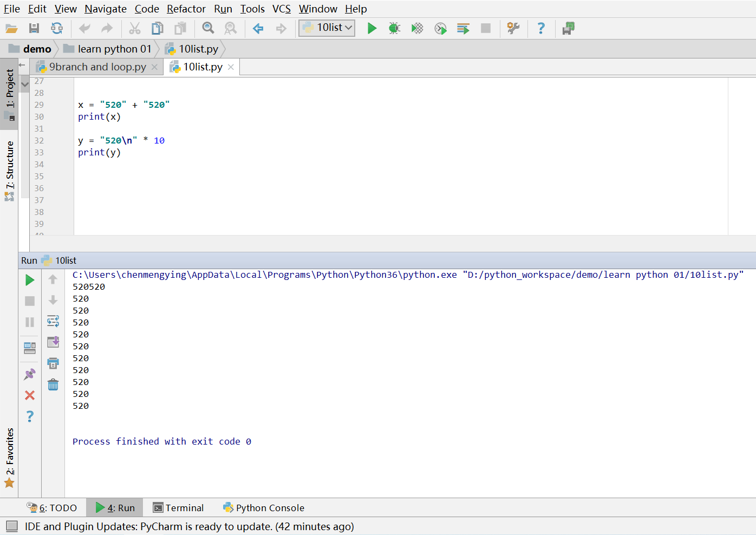Print console output with printer icon
Image resolution: width=756 pixels, height=535 pixels.
click(x=53, y=363)
